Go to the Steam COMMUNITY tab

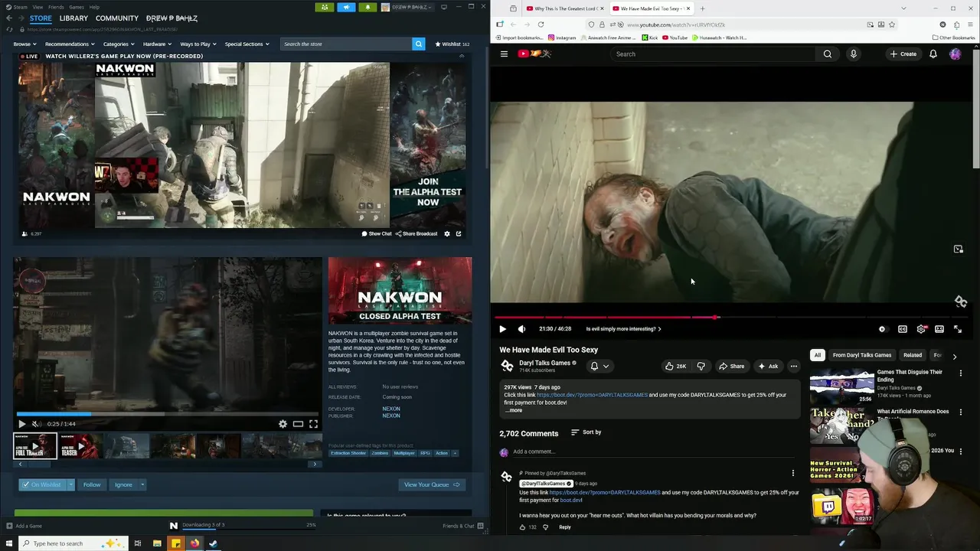click(117, 18)
